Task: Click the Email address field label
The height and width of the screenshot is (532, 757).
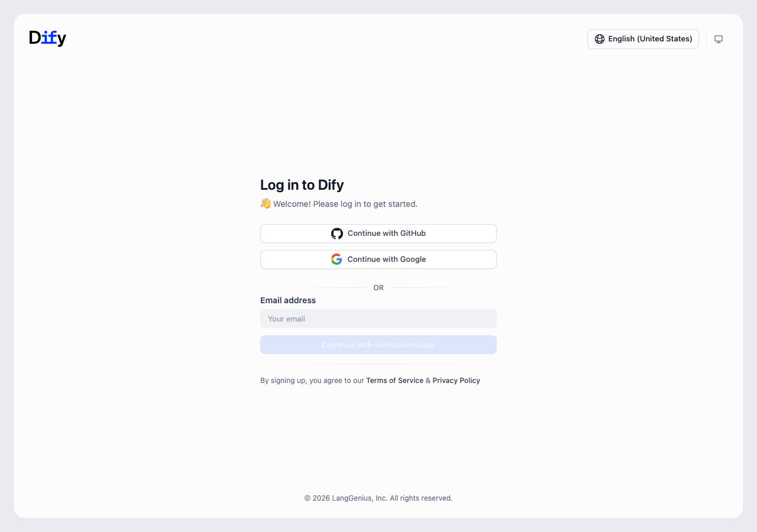Action: pyautogui.click(x=288, y=300)
